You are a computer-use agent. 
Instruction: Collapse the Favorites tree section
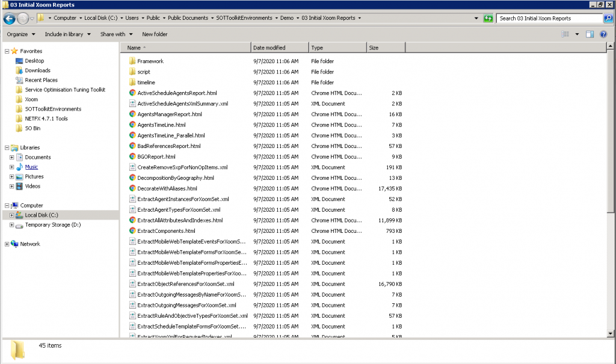click(7, 51)
